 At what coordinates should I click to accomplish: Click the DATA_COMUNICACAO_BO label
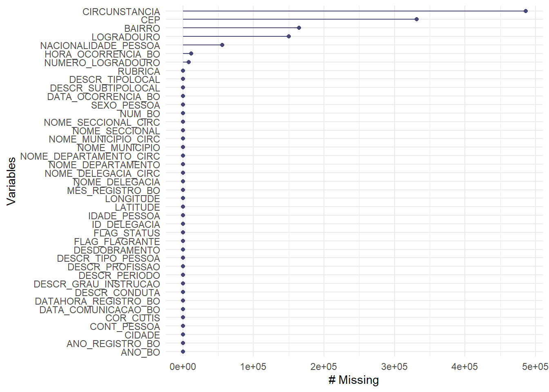[x=100, y=310]
